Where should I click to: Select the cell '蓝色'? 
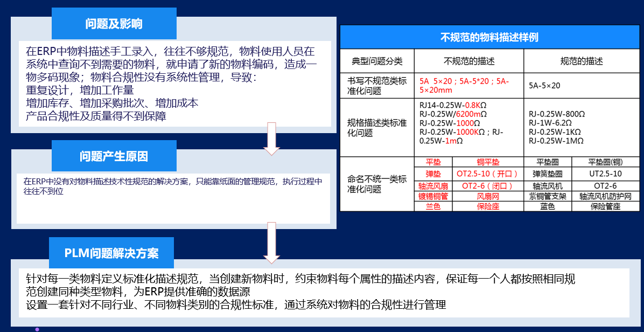click(548, 206)
